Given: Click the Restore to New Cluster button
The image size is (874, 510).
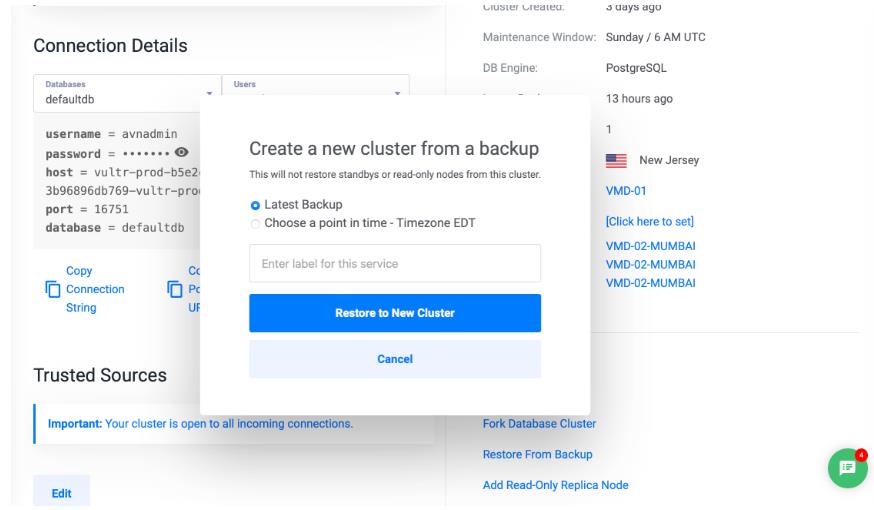Looking at the screenshot, I should [x=394, y=313].
